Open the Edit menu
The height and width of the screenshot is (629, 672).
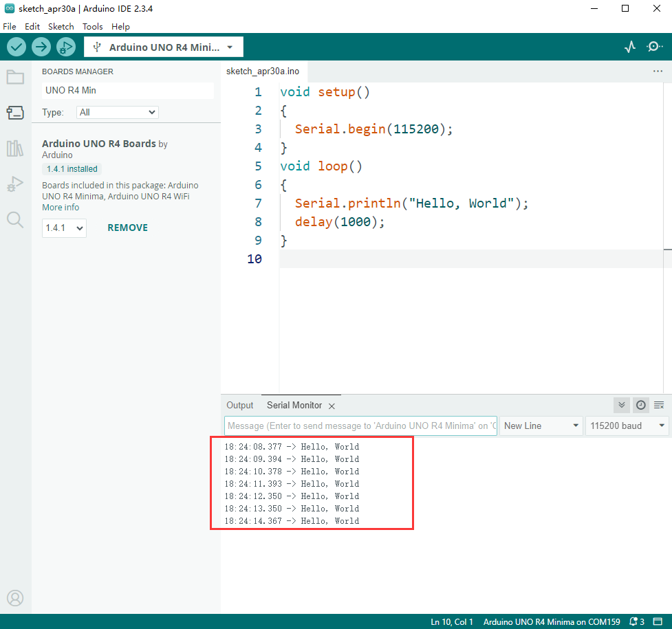(32, 27)
